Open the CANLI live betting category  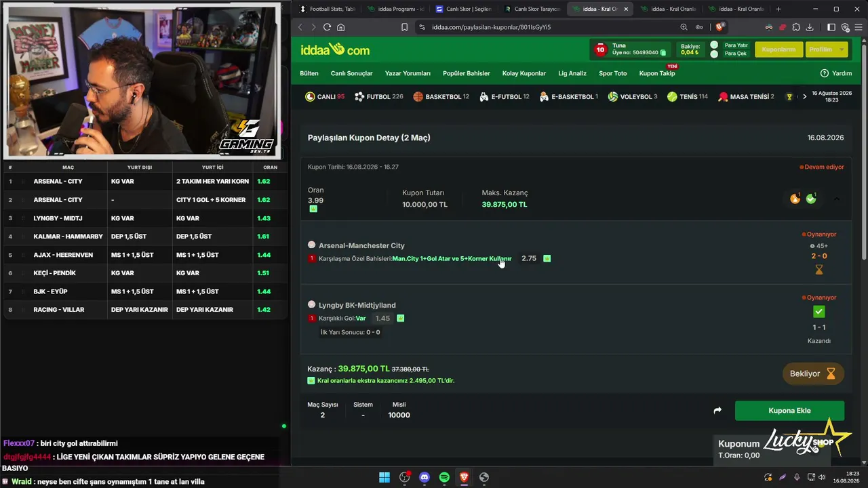tap(325, 96)
